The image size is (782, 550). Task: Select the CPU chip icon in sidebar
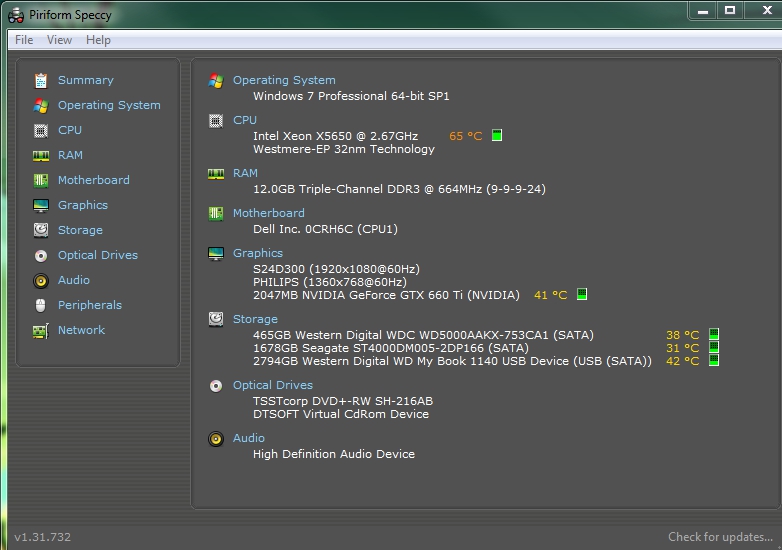click(41, 130)
